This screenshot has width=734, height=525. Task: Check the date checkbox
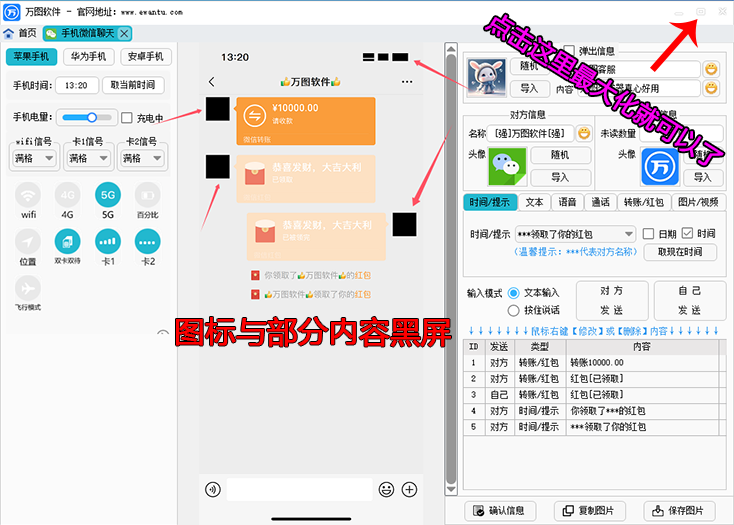click(x=649, y=234)
